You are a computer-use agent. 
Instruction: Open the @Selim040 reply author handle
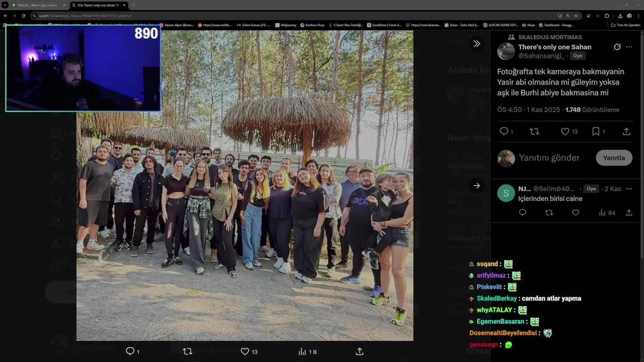[x=554, y=189]
